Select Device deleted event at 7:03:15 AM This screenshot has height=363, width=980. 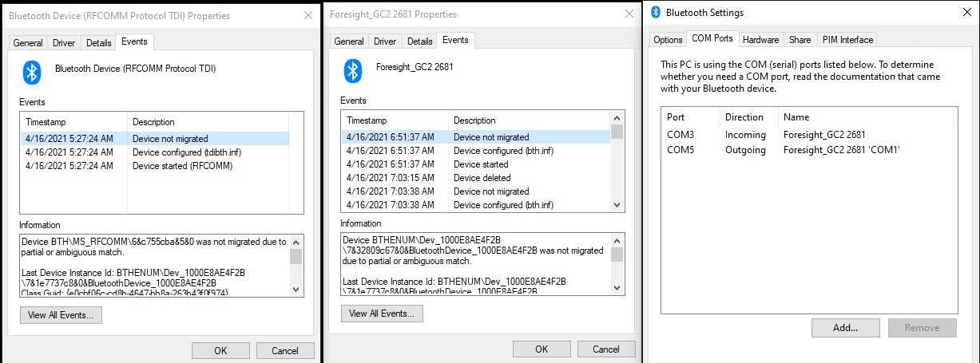pos(476,178)
